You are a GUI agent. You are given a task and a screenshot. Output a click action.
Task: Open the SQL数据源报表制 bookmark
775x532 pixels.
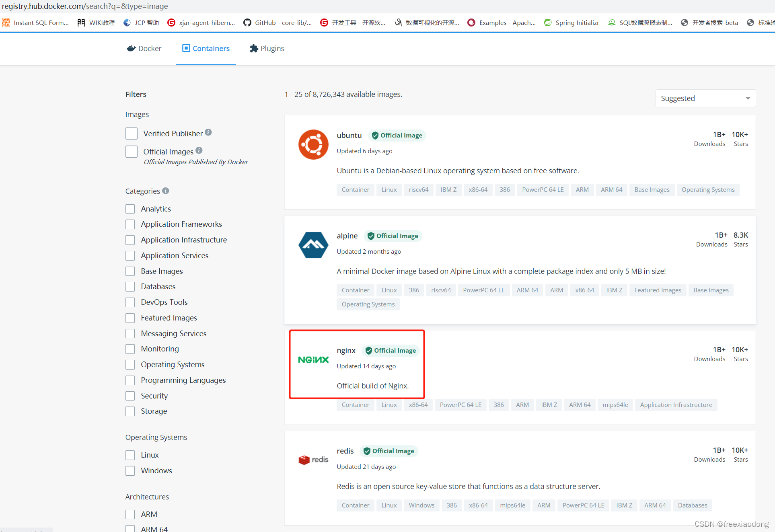click(x=640, y=23)
